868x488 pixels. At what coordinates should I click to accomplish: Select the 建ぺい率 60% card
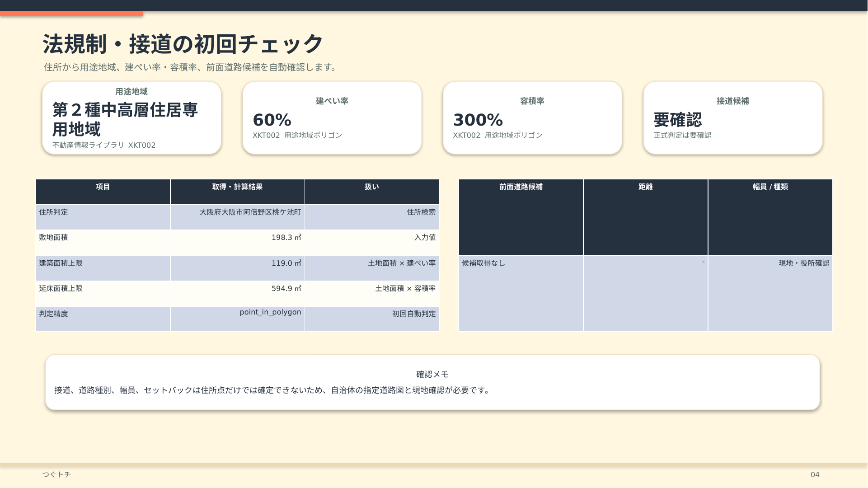(x=332, y=118)
